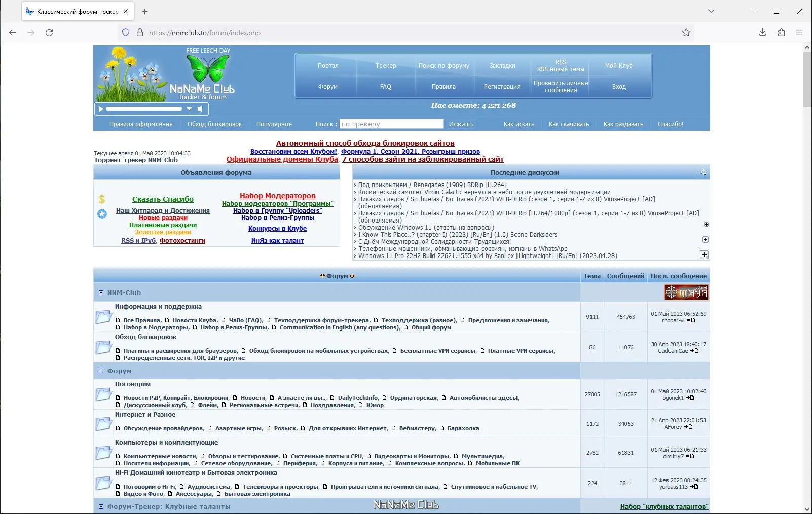
Task: Refresh the Последние дискуссии panel
Action: pos(704,173)
